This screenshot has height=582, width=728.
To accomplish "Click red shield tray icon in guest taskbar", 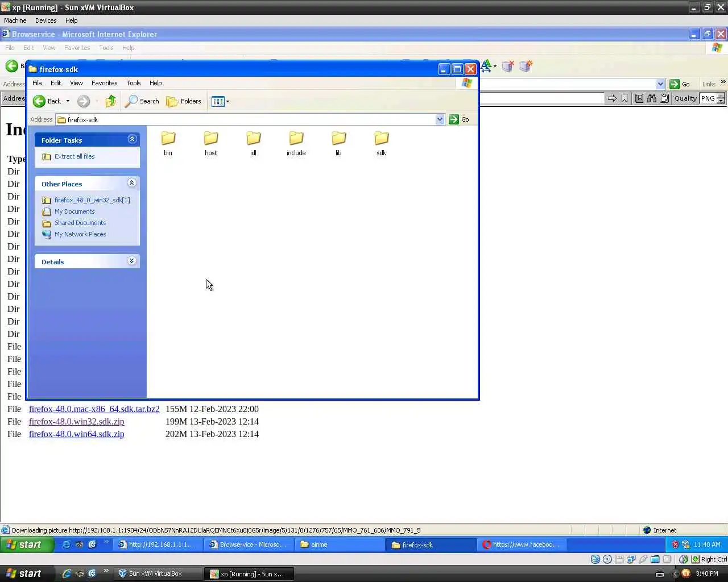I will point(675,544).
